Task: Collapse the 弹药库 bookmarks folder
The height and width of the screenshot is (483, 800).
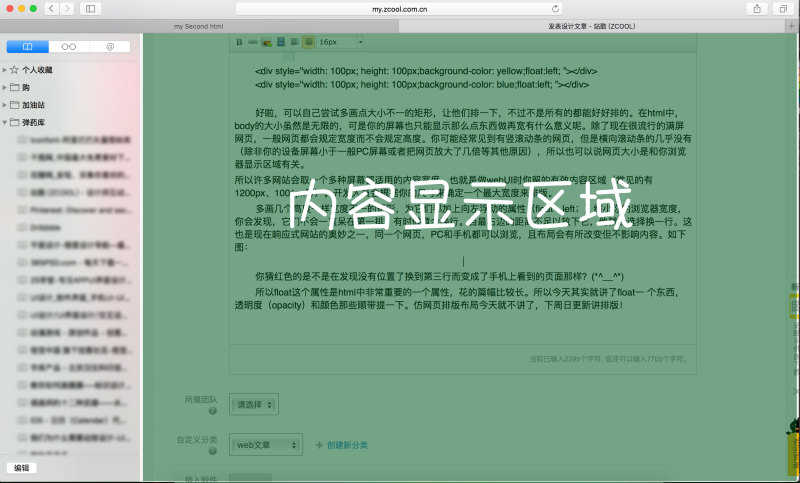Action: pyautogui.click(x=5, y=122)
